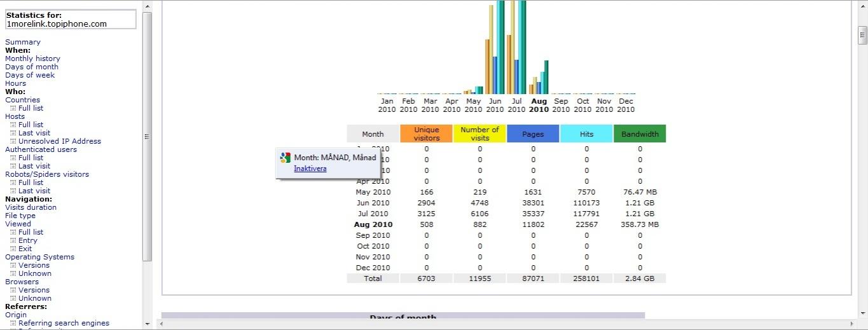Click the Month column header
The image size is (868, 330).
pos(373,134)
